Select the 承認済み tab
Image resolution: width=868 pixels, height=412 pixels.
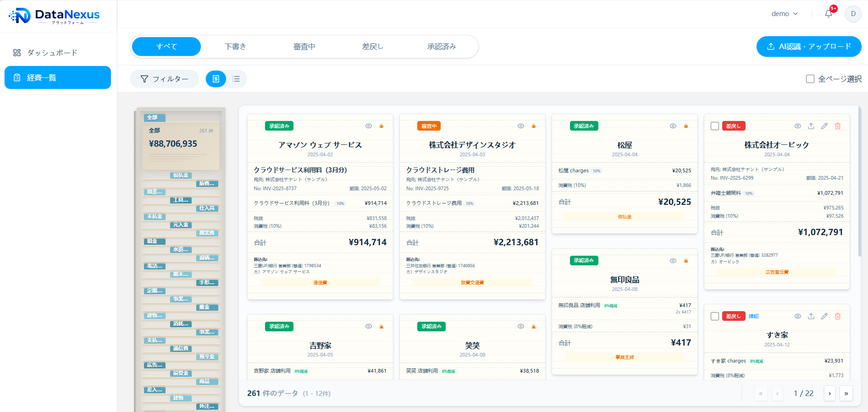coord(442,46)
